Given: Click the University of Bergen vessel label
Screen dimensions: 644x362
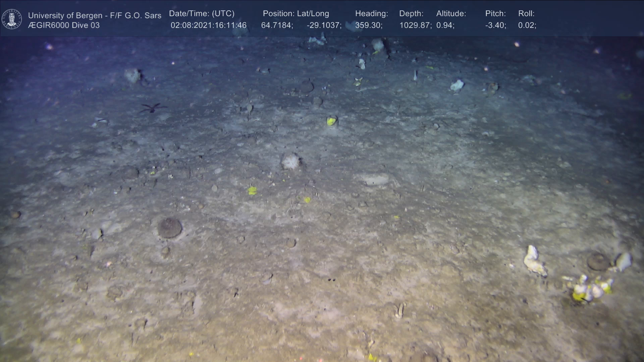Looking at the screenshot, I should point(95,15).
